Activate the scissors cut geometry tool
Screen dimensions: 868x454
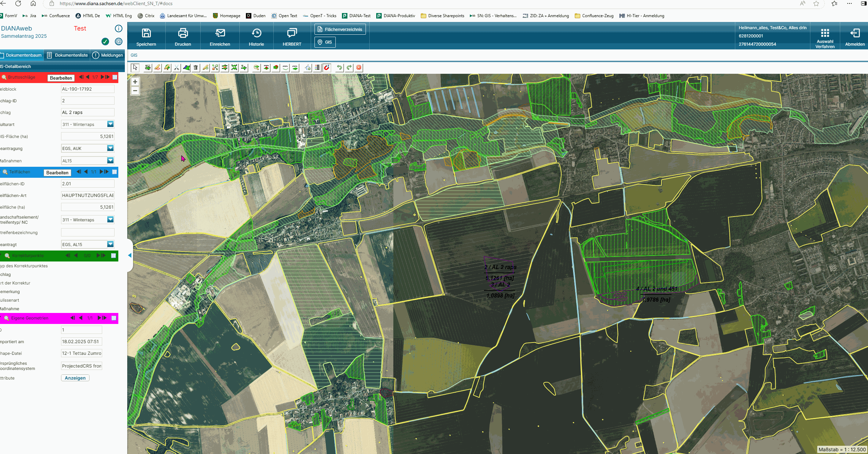[x=177, y=68]
